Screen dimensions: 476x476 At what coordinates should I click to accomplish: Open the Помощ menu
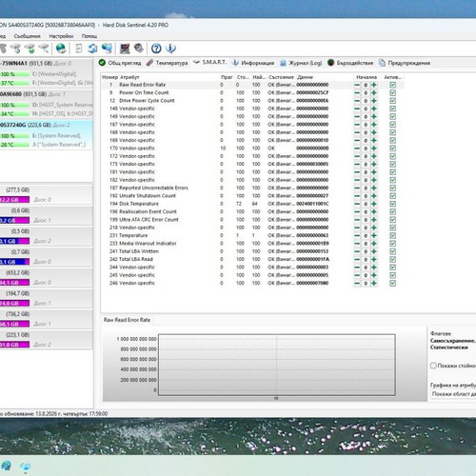(89, 36)
